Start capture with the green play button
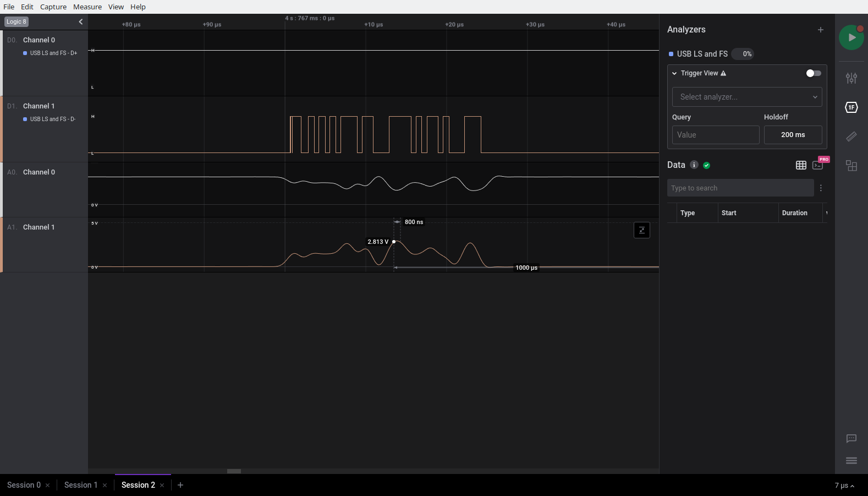The image size is (868, 496). pos(851,37)
